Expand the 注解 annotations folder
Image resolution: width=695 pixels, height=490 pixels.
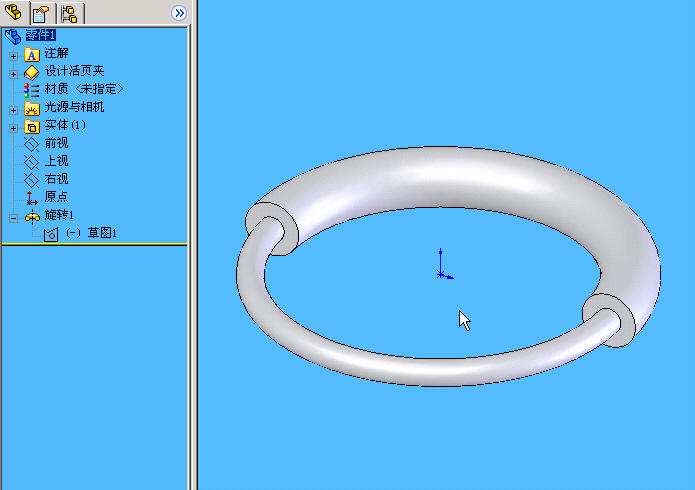13,56
